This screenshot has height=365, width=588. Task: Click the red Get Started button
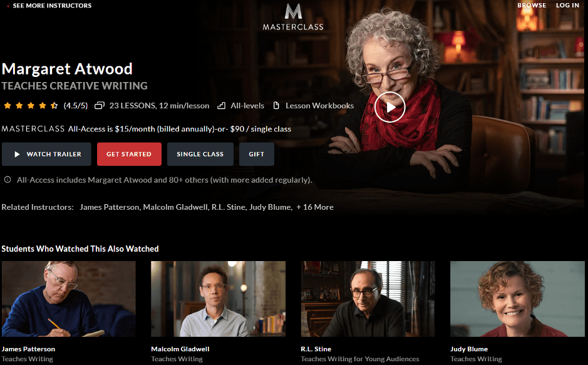point(129,154)
